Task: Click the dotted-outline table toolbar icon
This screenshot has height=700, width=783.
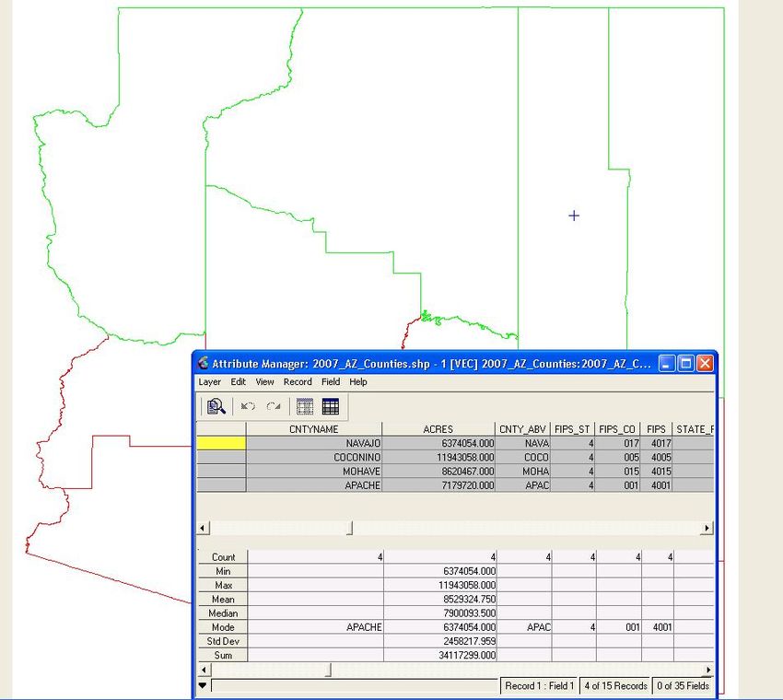Action: pyautogui.click(x=305, y=406)
